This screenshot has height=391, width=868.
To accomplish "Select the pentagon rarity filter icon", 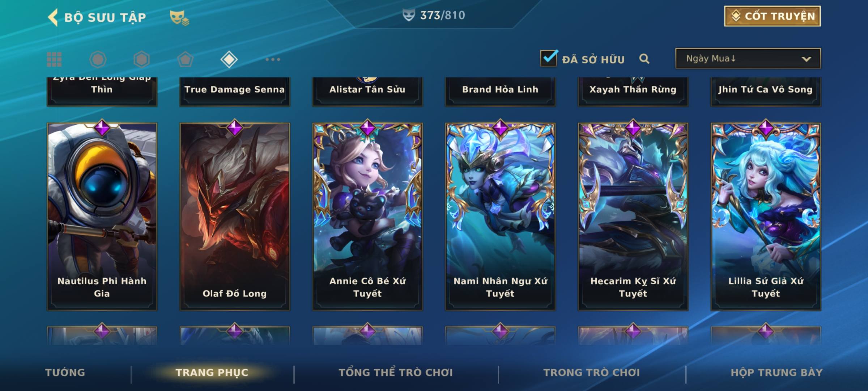I will tap(185, 59).
